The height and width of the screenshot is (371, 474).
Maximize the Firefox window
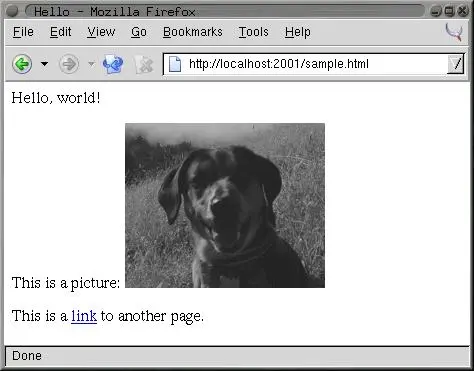(449, 11)
